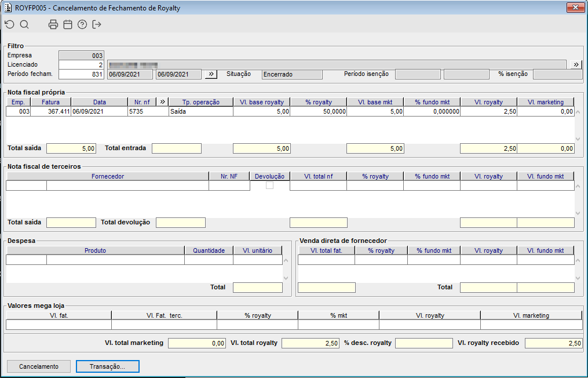Click the printer icon in toolbar
This screenshot has width=588, height=378.
pyautogui.click(x=53, y=24)
